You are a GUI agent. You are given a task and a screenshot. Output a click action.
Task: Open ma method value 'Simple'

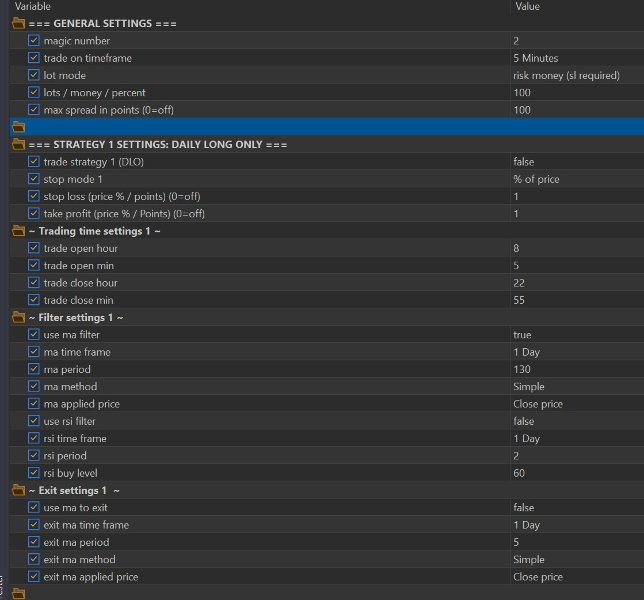pos(529,386)
